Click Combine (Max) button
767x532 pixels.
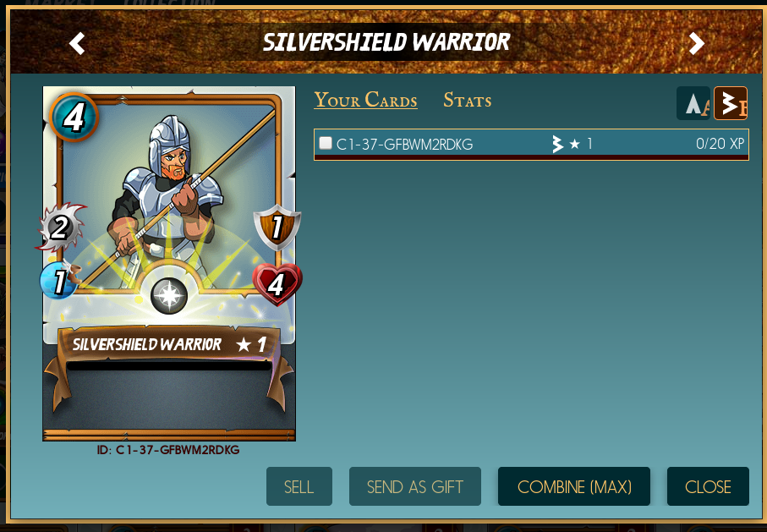pyautogui.click(x=574, y=486)
